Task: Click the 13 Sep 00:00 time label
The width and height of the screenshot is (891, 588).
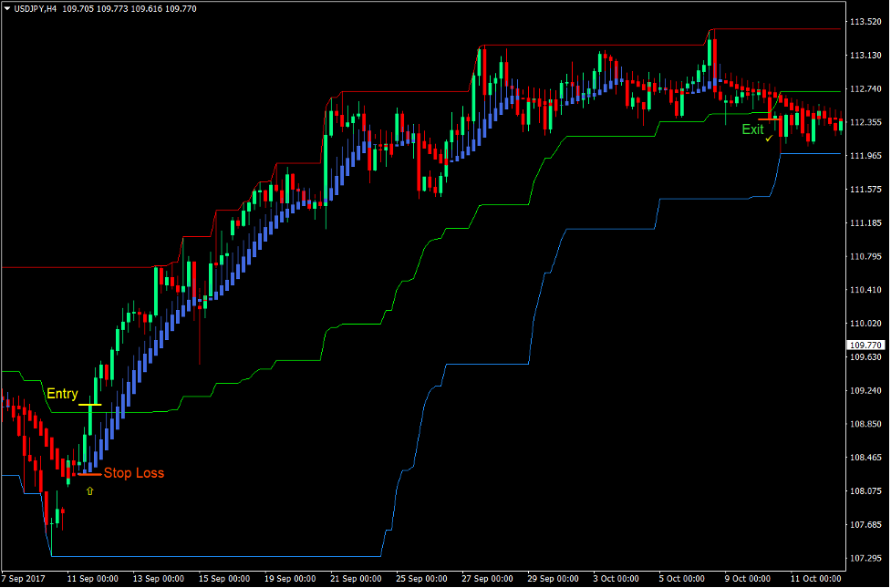Action: [159, 579]
